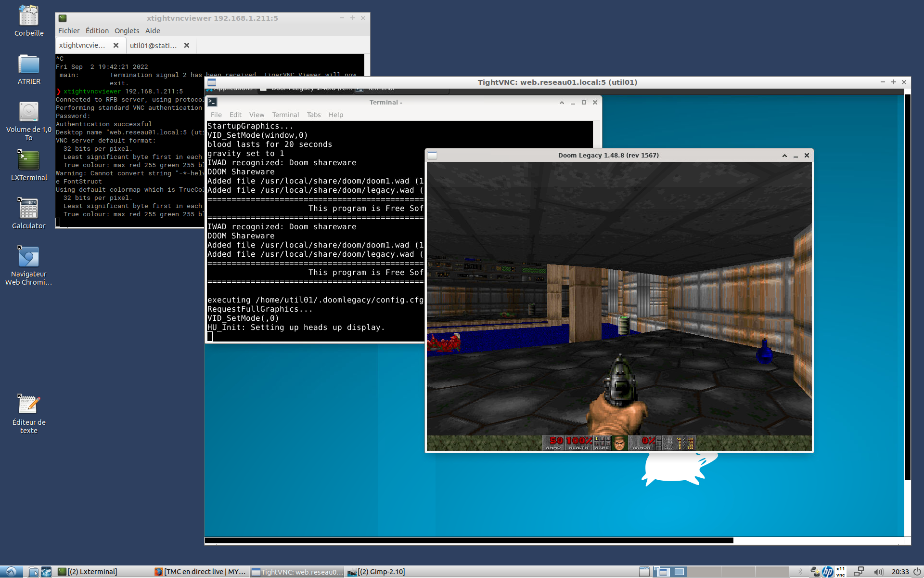The width and height of the screenshot is (924, 578).
Task: Click the blue potion in Doom view
Action: (x=764, y=351)
